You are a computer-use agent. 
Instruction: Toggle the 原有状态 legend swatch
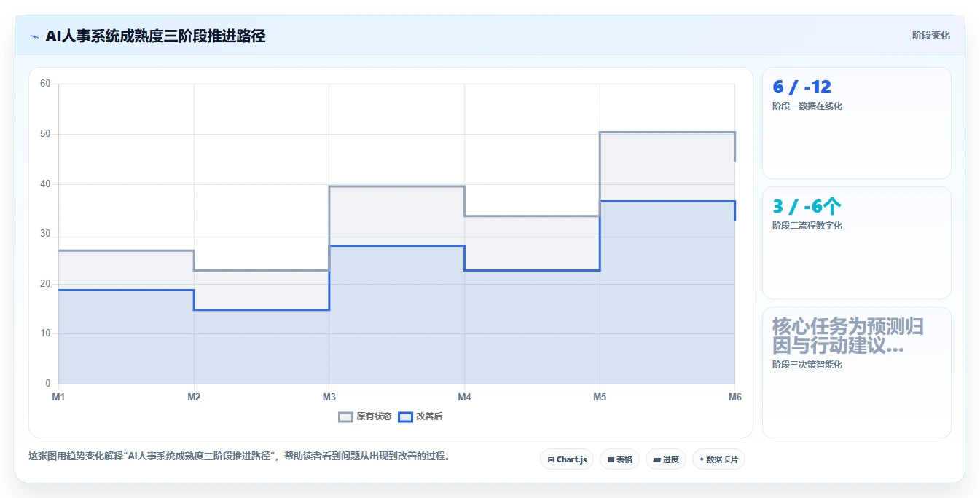pos(346,417)
